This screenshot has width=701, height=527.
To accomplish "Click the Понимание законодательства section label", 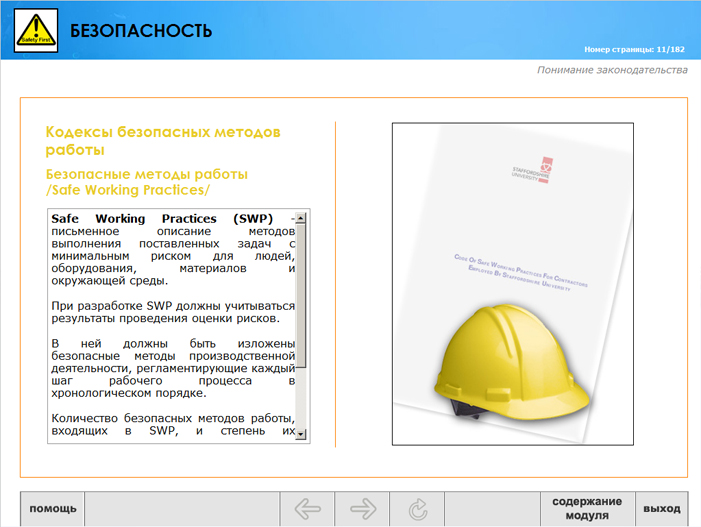I will click(x=612, y=70).
